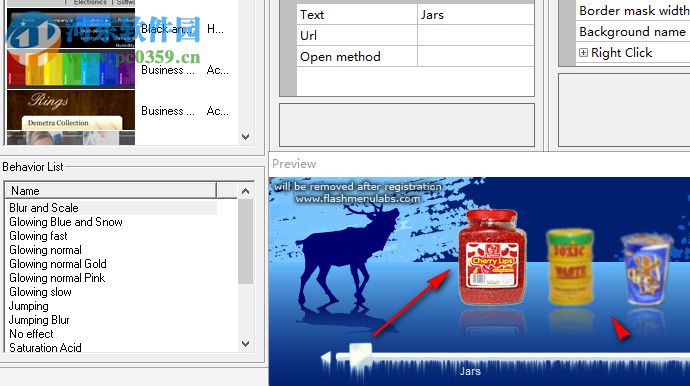The image size is (690, 386).
Task: Click the left arrow of preview slider
Action: point(326,358)
